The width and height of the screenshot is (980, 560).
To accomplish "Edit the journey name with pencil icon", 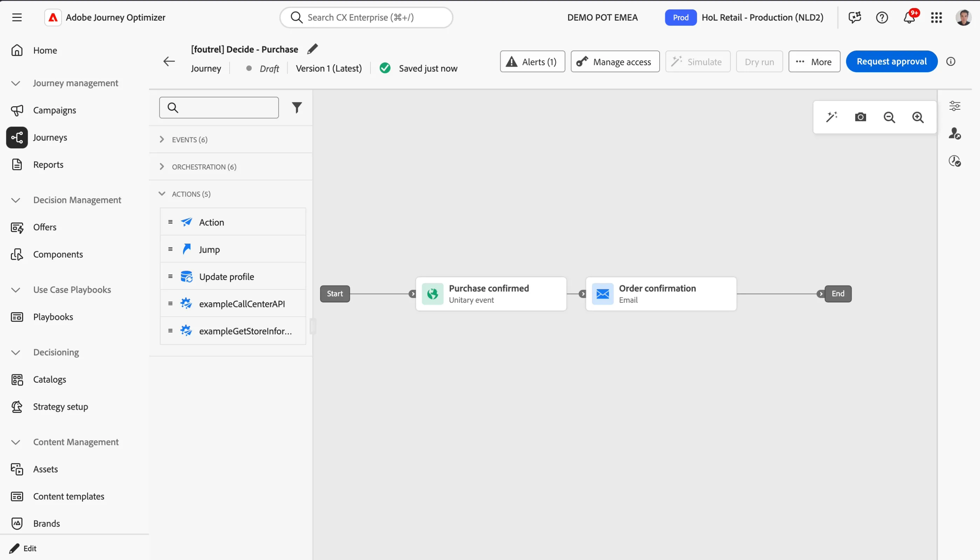I will click(x=312, y=49).
